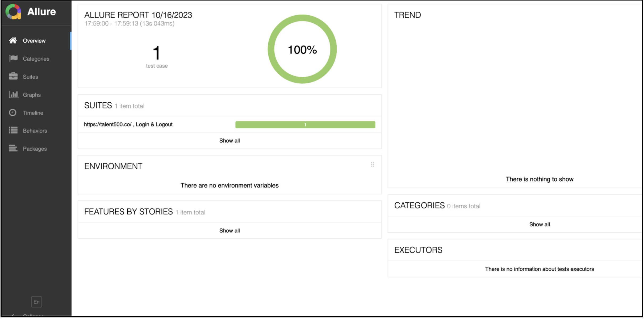Click the Categories flag icon

click(x=13, y=58)
